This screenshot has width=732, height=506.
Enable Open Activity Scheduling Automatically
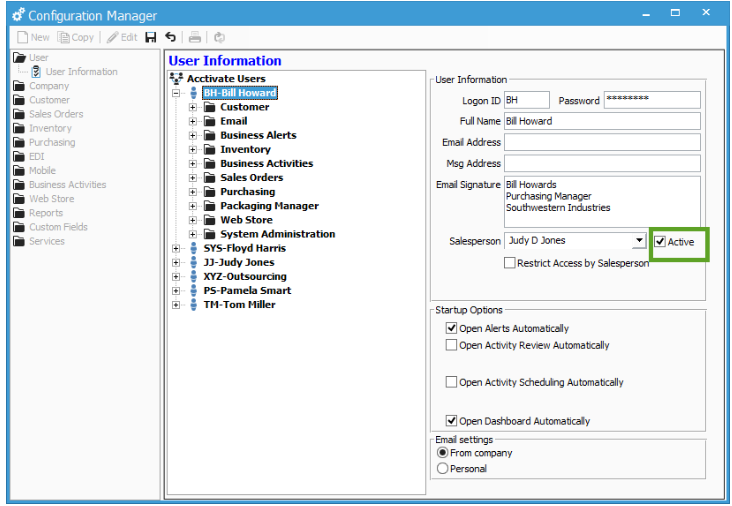pos(451,382)
